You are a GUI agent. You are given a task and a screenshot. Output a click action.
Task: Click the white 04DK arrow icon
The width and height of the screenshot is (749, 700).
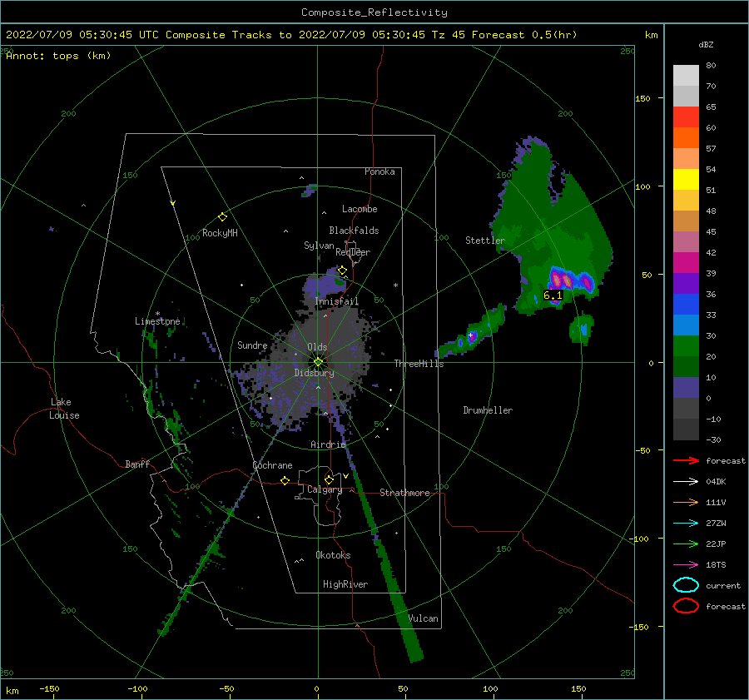[x=686, y=481]
